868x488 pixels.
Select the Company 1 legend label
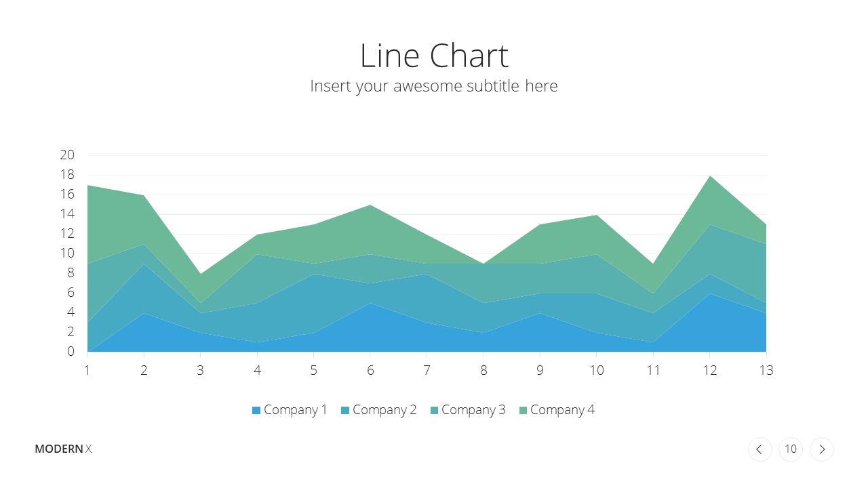pos(296,410)
